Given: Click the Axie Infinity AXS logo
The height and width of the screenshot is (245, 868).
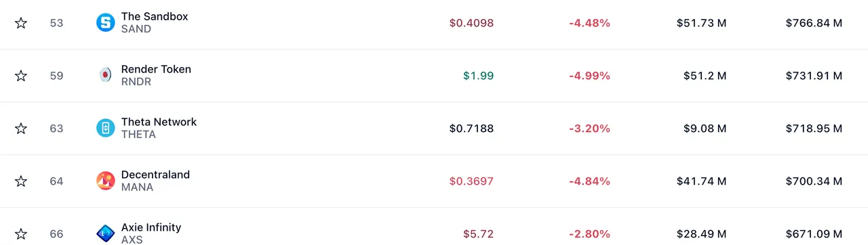Looking at the screenshot, I should 106,233.
